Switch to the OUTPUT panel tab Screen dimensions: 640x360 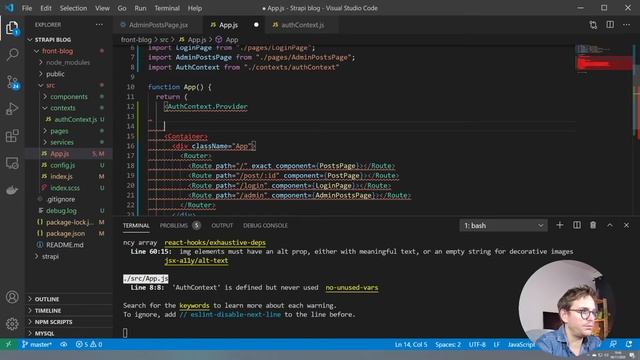click(222, 225)
